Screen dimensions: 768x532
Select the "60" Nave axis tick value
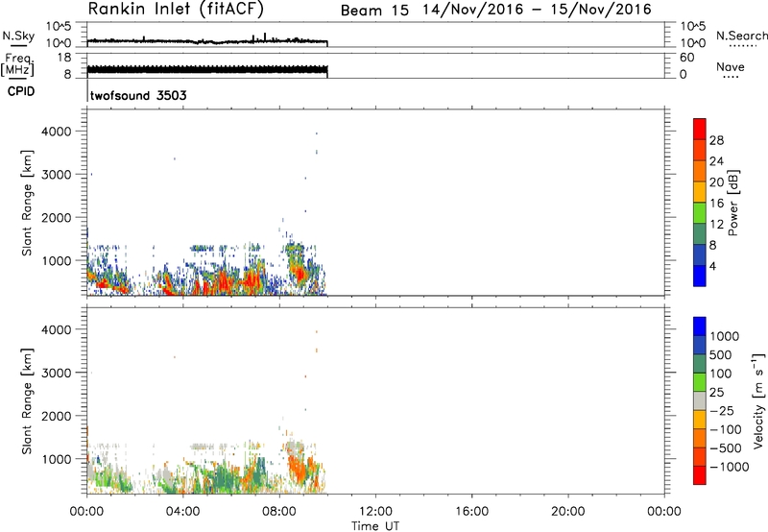tap(686, 58)
